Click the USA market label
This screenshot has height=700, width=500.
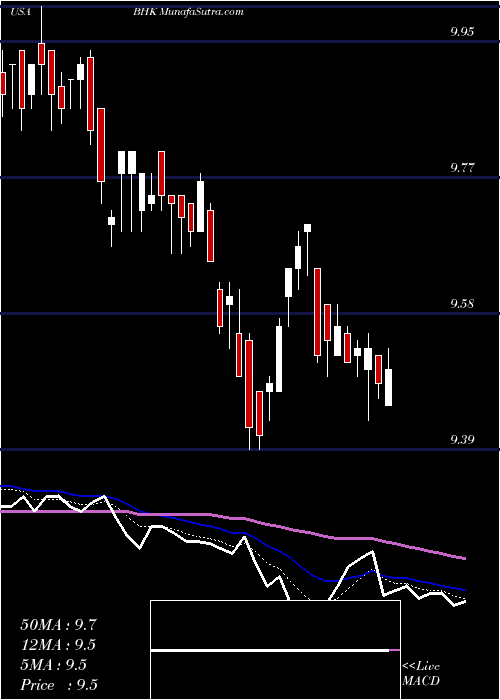pyautogui.click(x=20, y=12)
